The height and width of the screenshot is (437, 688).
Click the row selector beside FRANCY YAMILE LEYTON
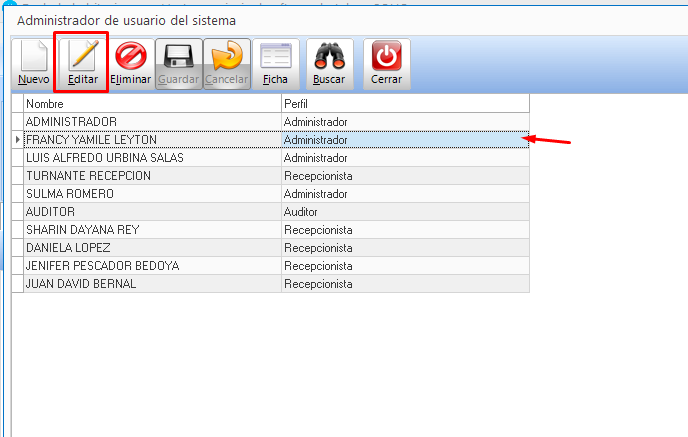click(17, 140)
